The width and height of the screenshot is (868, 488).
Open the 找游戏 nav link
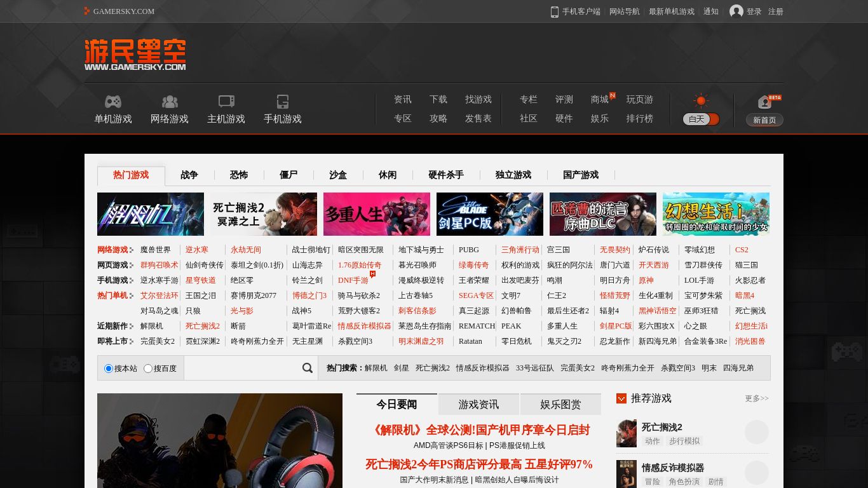tap(478, 99)
